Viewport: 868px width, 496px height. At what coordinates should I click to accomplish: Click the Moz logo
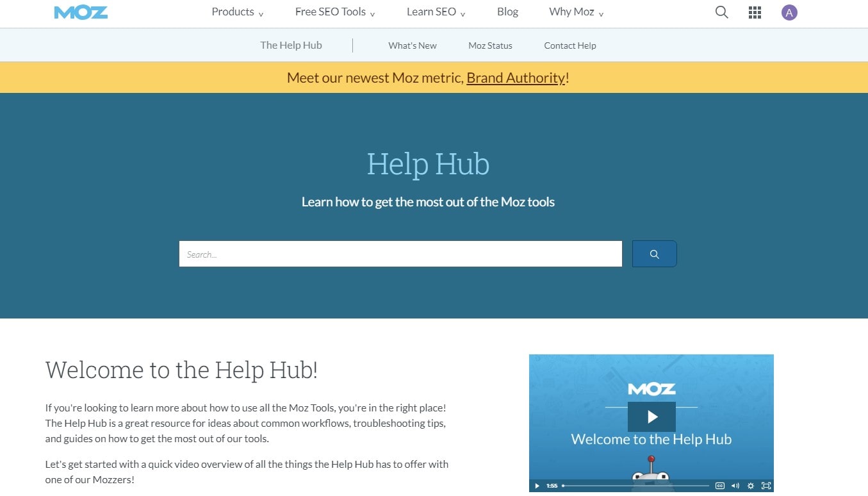click(x=81, y=12)
